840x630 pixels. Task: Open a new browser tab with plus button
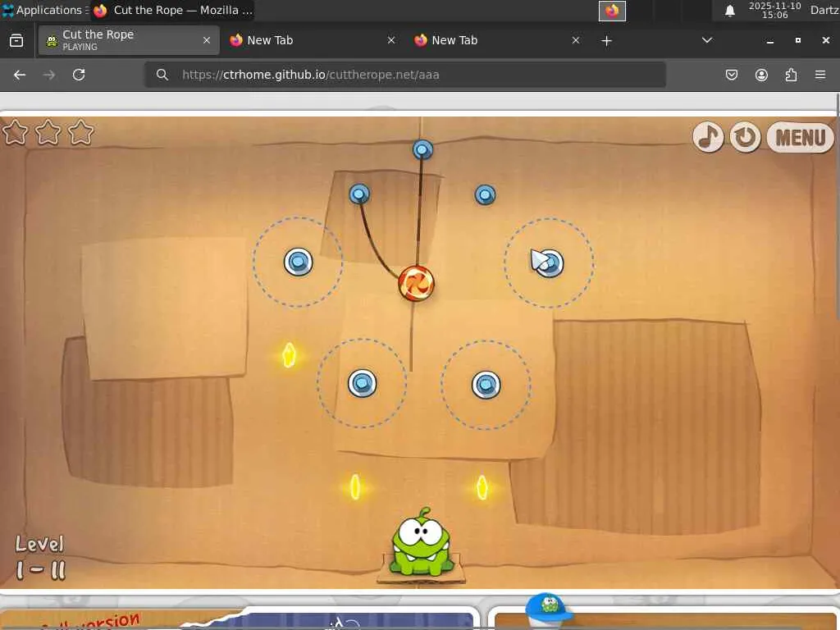[x=606, y=41]
